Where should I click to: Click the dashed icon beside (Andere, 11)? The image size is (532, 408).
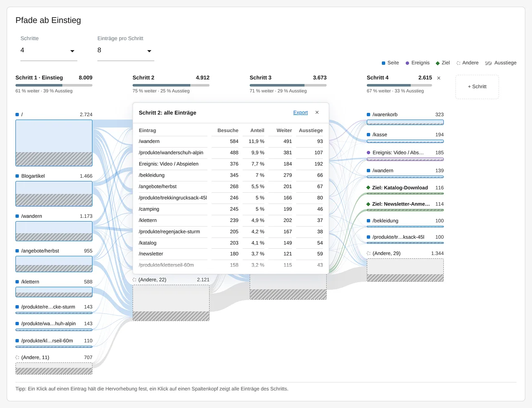[17, 357]
